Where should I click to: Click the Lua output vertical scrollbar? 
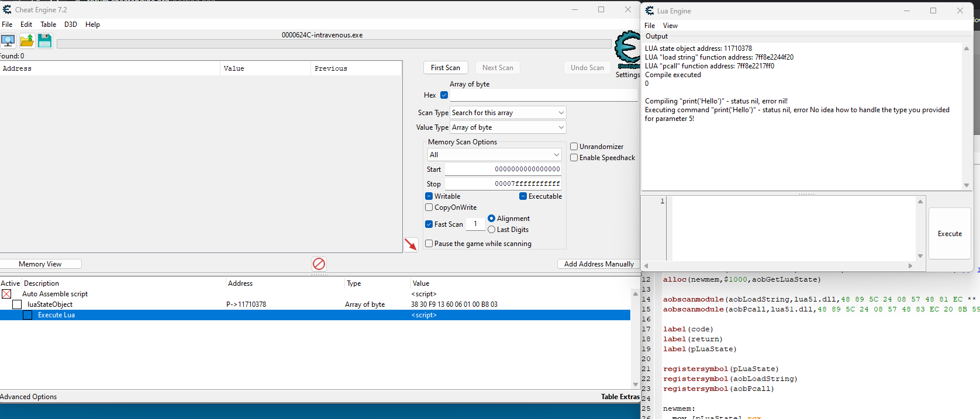click(x=967, y=117)
